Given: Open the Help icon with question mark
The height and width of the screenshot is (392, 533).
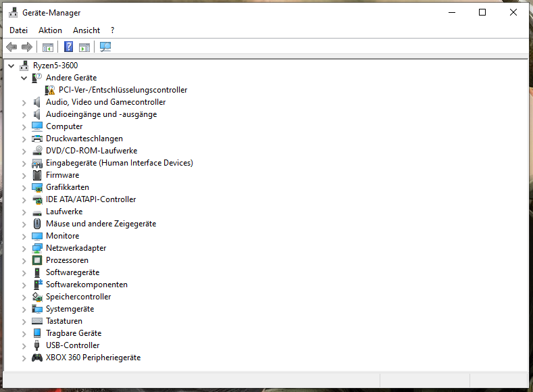Looking at the screenshot, I should 68,47.
